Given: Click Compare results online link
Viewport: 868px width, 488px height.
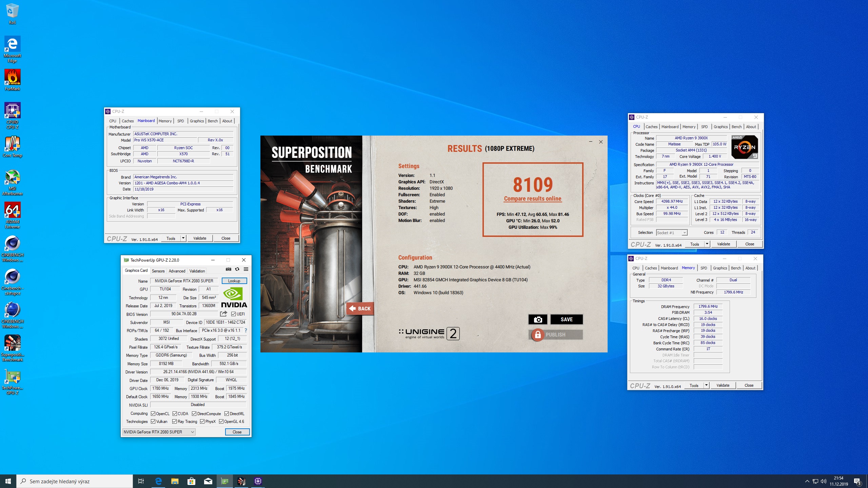Looking at the screenshot, I should pyautogui.click(x=533, y=199).
